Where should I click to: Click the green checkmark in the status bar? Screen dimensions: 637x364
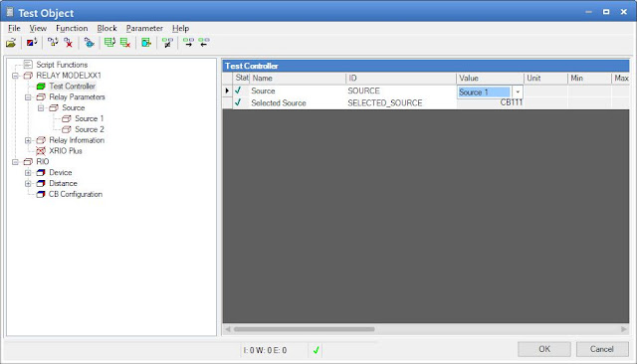click(x=316, y=350)
